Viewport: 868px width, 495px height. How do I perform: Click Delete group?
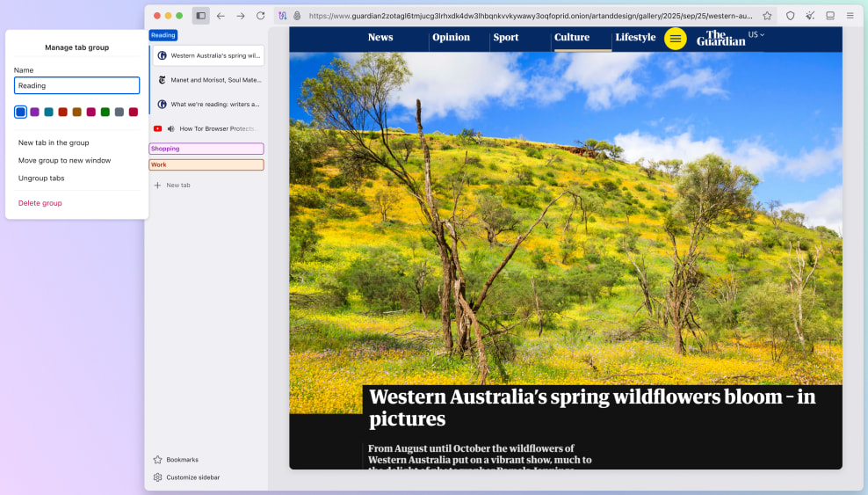tap(40, 203)
